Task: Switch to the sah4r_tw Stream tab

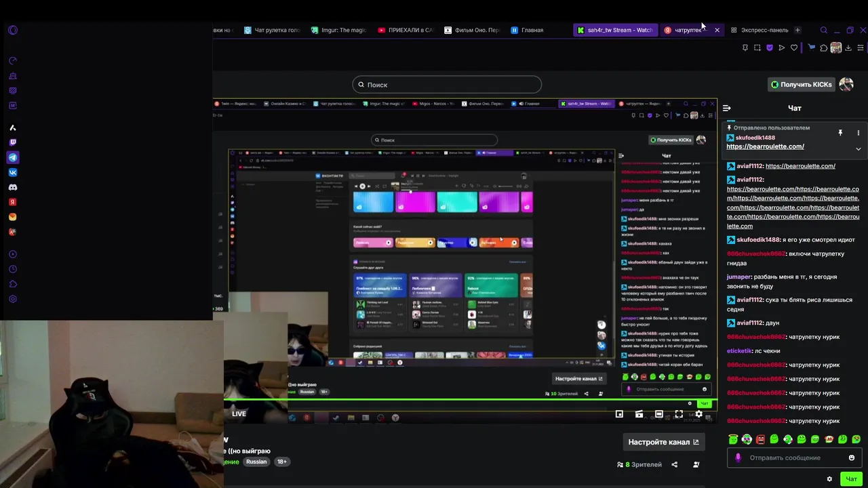Action: tap(615, 30)
